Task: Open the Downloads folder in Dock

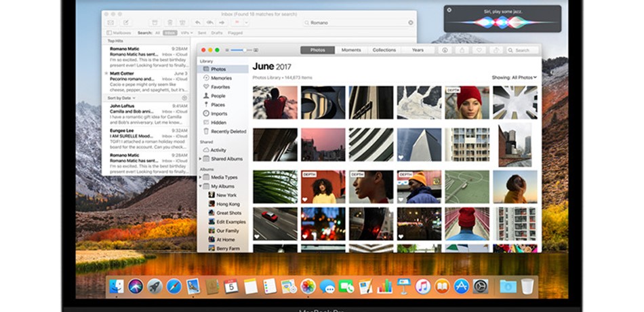Action: tap(508, 286)
